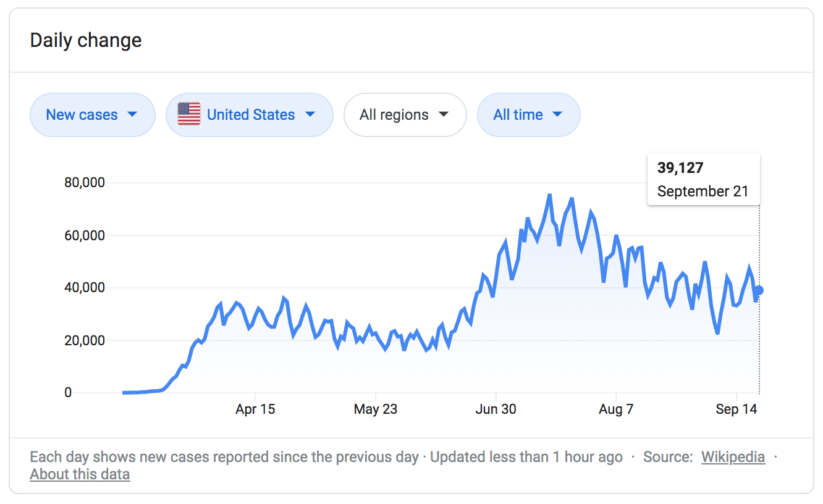Click the caret arrow beside All time
Screen dimensions: 823x504
[x=557, y=114]
